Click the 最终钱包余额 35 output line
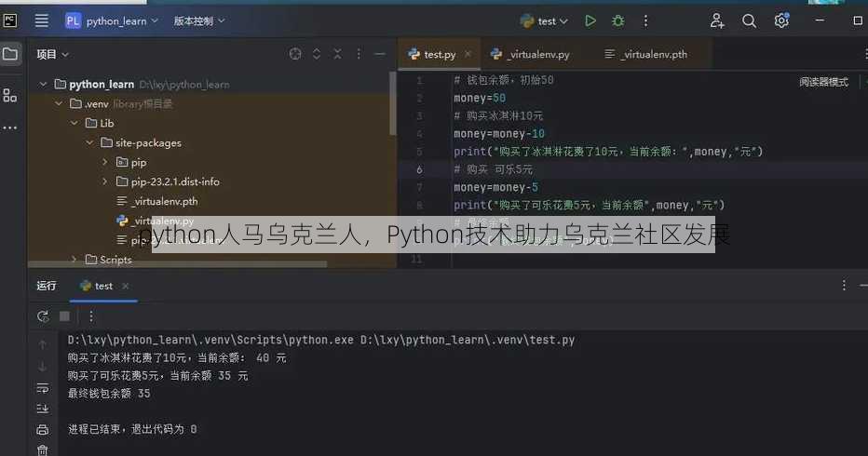Viewport: 868px width, 456px height. [109, 394]
